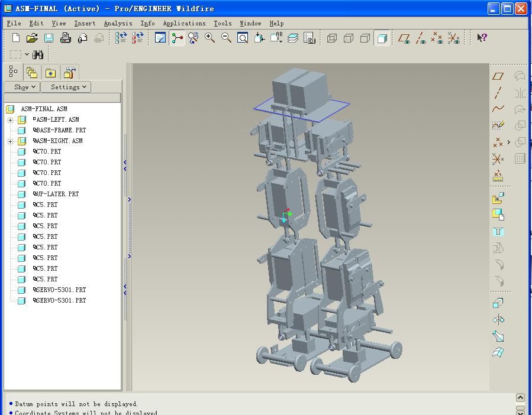The image size is (532, 415).
Task: Open the Analysis menu
Action: 118,24
